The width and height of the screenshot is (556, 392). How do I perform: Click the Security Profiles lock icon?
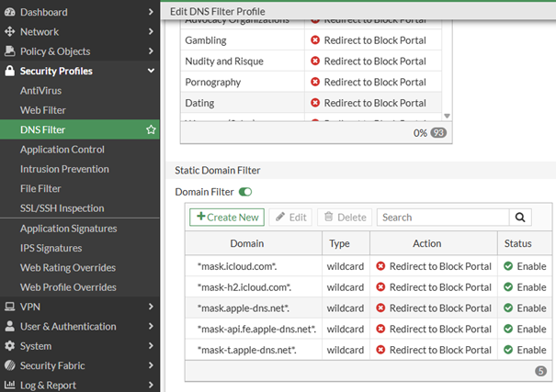click(x=10, y=71)
